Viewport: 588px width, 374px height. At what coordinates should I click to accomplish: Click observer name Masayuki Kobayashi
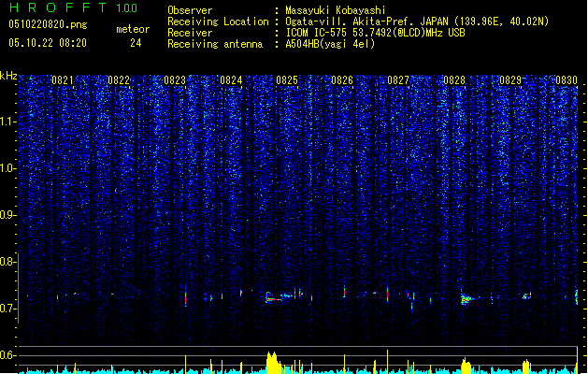point(336,10)
